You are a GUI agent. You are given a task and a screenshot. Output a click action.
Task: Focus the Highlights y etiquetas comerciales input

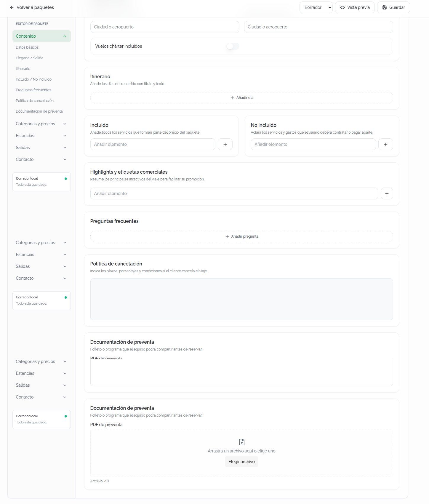pos(234,193)
